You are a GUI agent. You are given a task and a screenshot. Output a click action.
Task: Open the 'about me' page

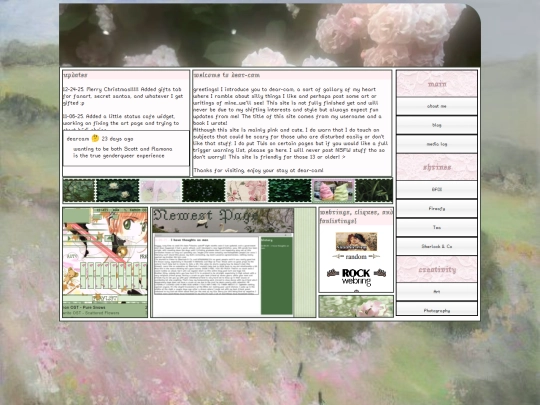pos(437,106)
